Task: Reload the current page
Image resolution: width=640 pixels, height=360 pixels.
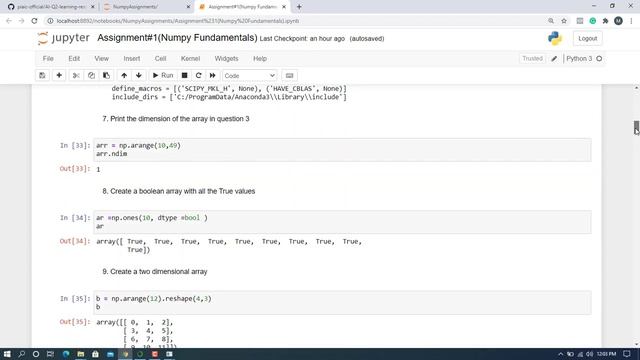Action: point(34,21)
